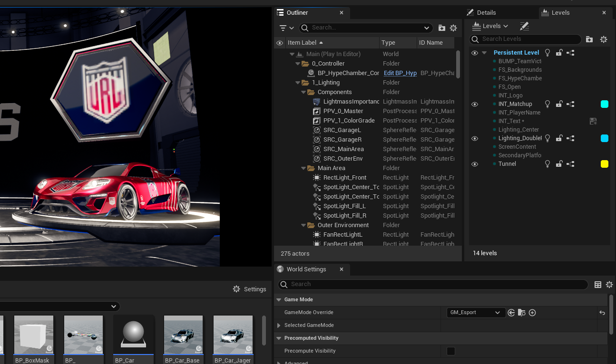Viewport: 616px width, 364px height.
Task: Toggle visibility of Persistent Level
Action: click(x=475, y=53)
